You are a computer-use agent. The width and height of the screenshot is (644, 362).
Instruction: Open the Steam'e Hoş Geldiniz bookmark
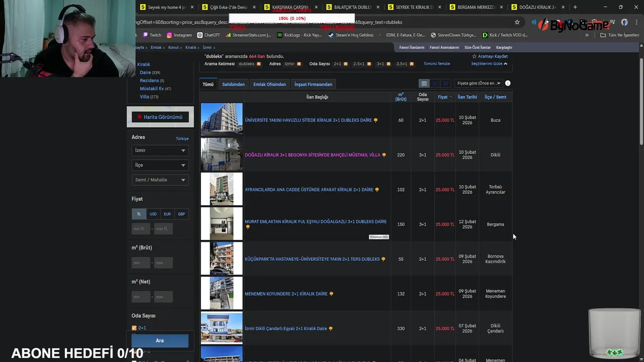pyautogui.click(x=351, y=35)
